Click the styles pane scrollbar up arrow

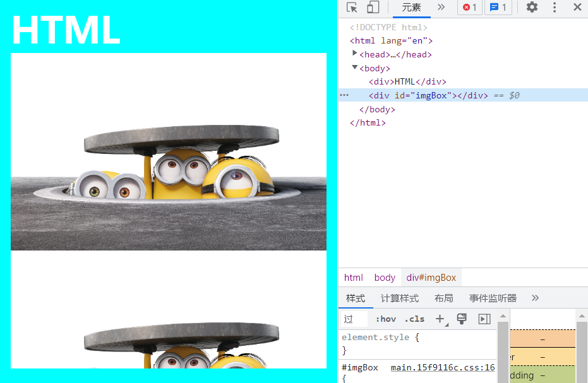click(503, 316)
